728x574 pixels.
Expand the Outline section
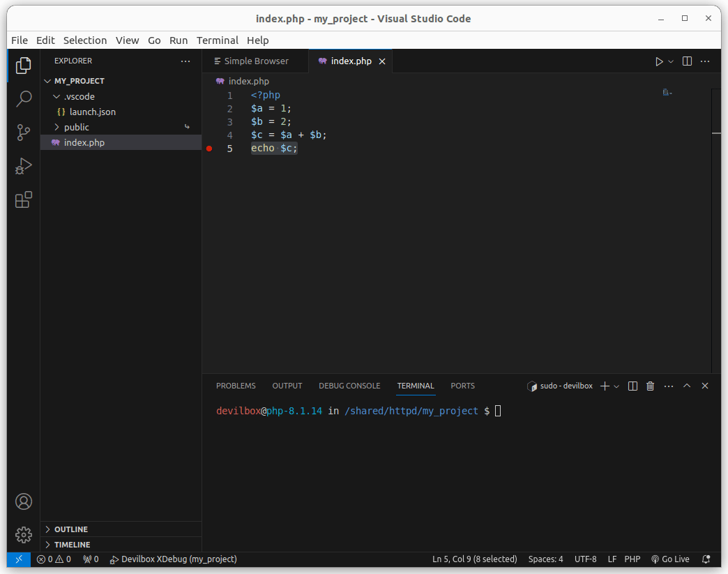coord(71,529)
